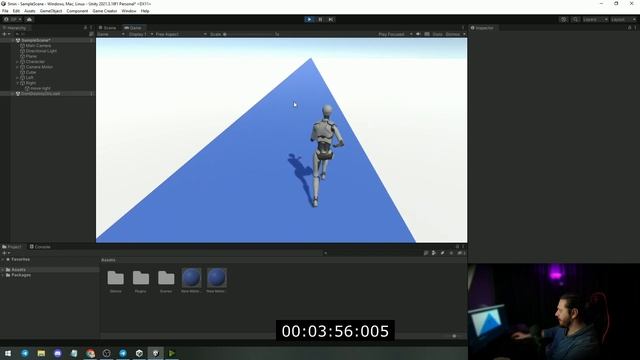The image size is (640, 360).
Task: Collapse the SampleScene root in Hierarchy
Action: (x=13, y=40)
